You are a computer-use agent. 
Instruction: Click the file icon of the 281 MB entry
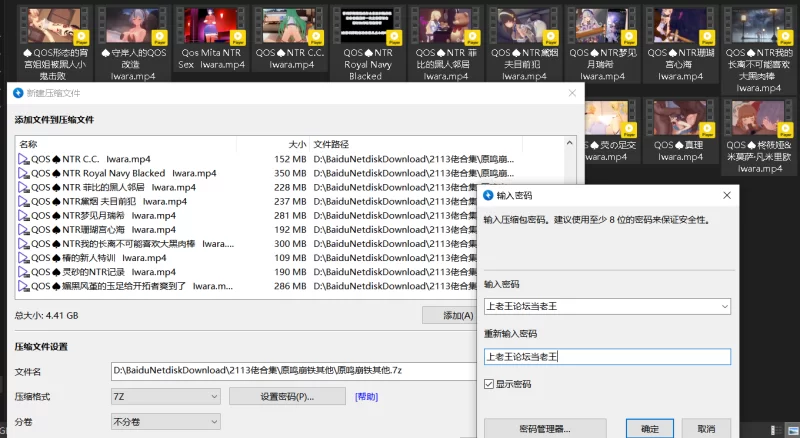[x=24, y=215]
